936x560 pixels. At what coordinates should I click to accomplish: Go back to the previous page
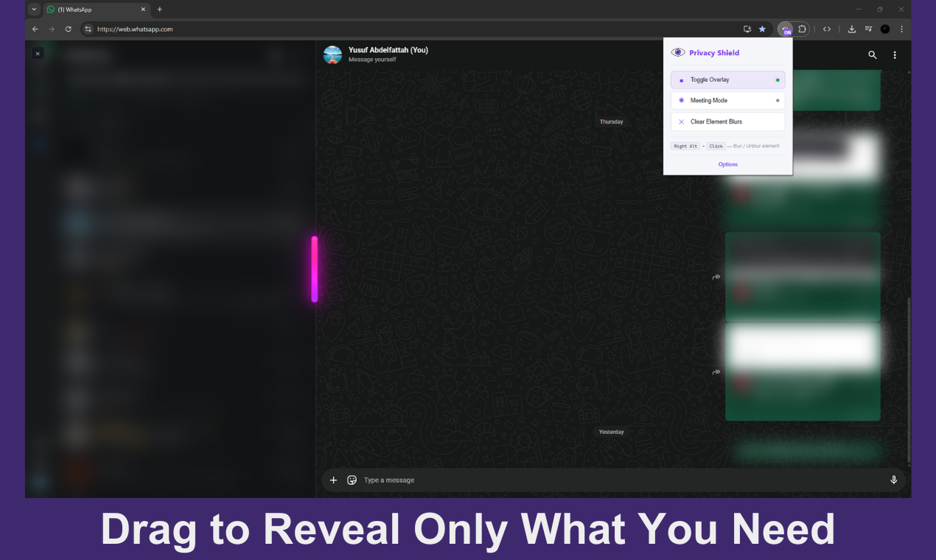pyautogui.click(x=35, y=29)
